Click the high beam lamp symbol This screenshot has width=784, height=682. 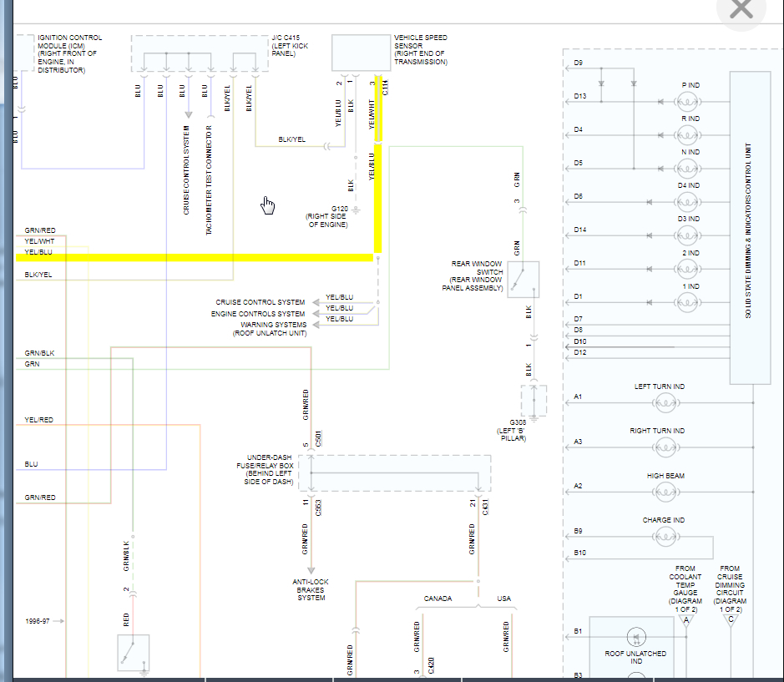(x=665, y=492)
